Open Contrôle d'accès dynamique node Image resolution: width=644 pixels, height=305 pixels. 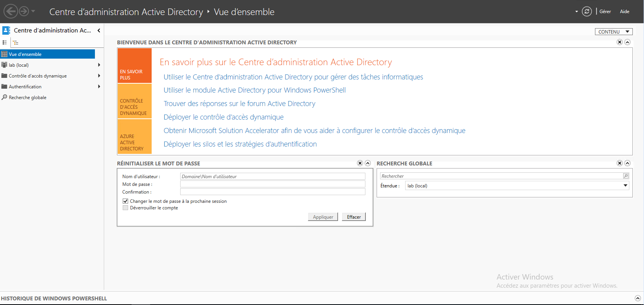tap(37, 76)
